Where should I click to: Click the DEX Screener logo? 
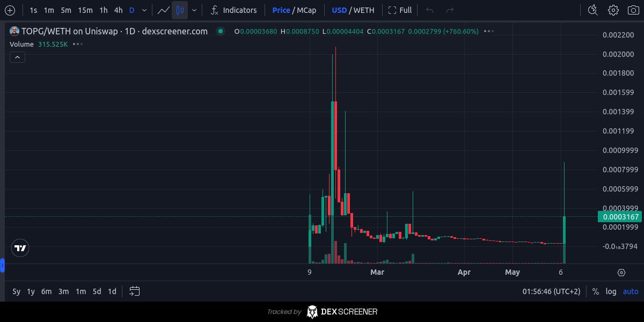[342, 312]
